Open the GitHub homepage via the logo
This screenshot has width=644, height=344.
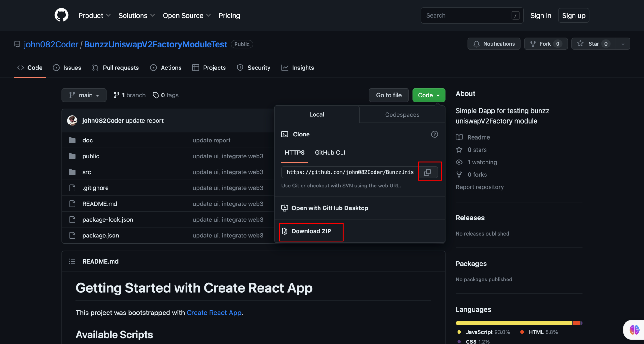61,15
